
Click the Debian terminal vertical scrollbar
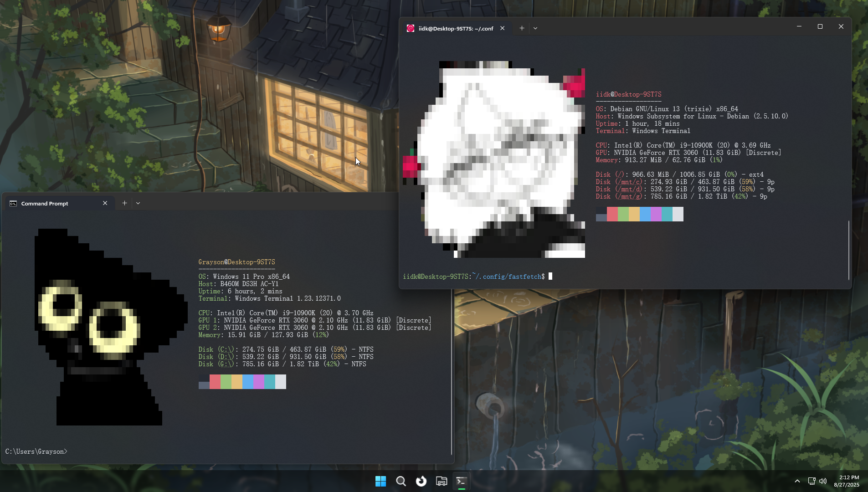849,250
